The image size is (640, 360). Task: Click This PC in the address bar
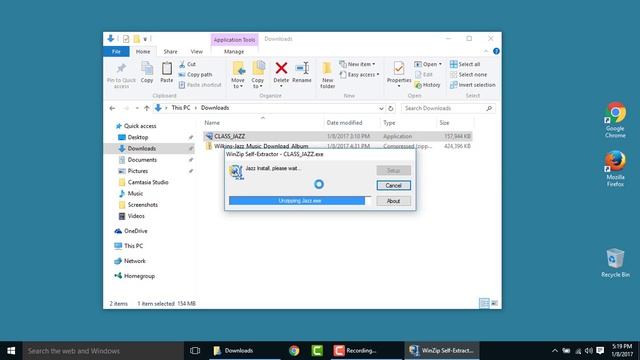point(181,108)
